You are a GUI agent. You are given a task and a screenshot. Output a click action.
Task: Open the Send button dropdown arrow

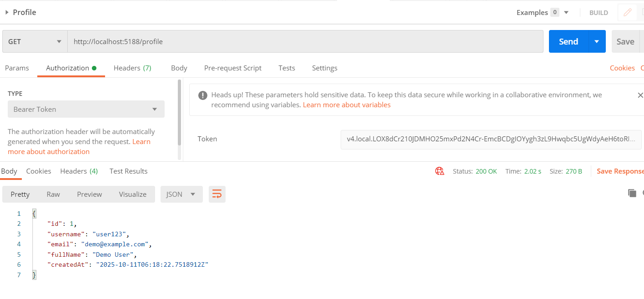(597, 41)
